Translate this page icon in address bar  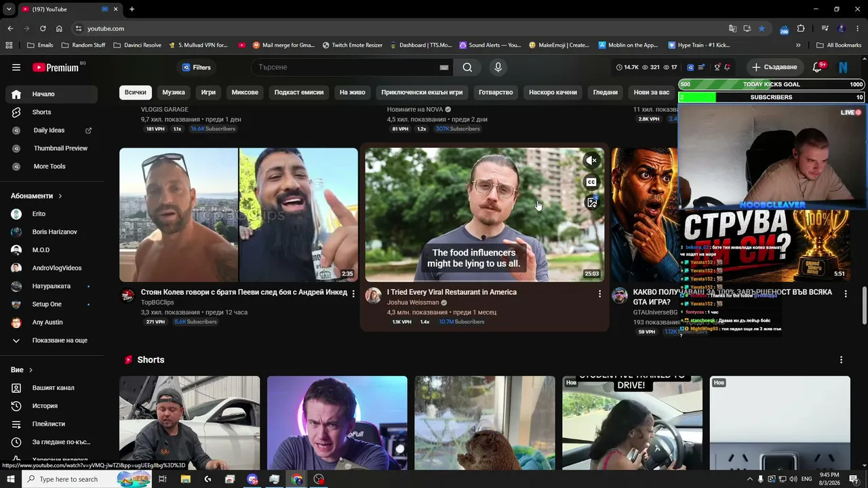[732, 28]
